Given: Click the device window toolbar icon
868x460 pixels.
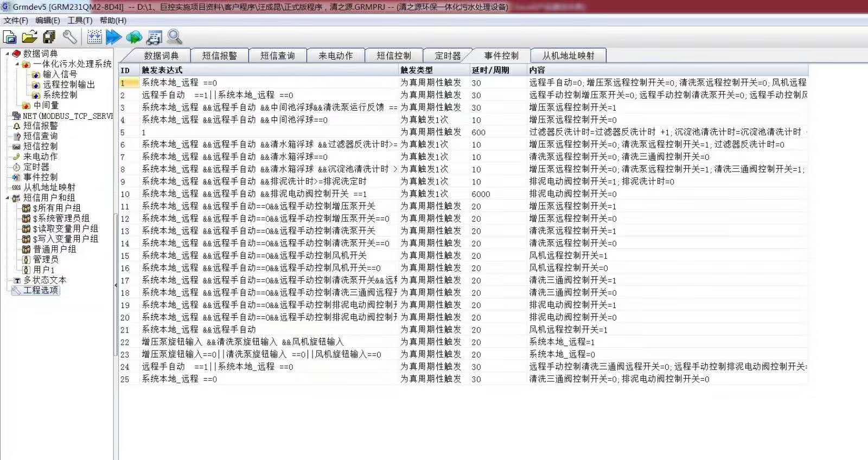Looking at the screenshot, I should (154, 37).
